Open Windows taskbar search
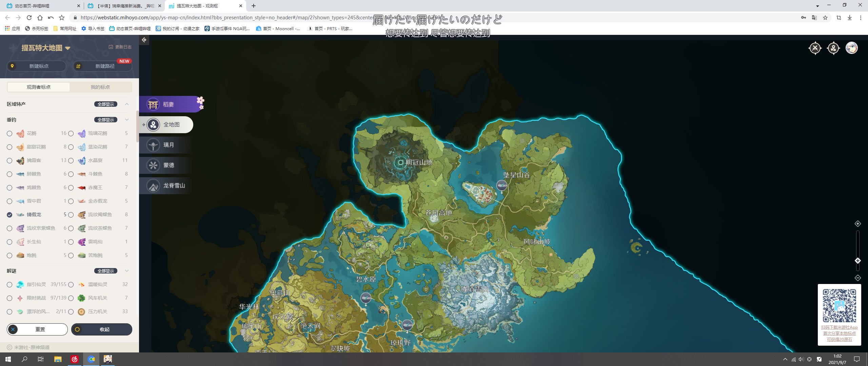 [24, 359]
